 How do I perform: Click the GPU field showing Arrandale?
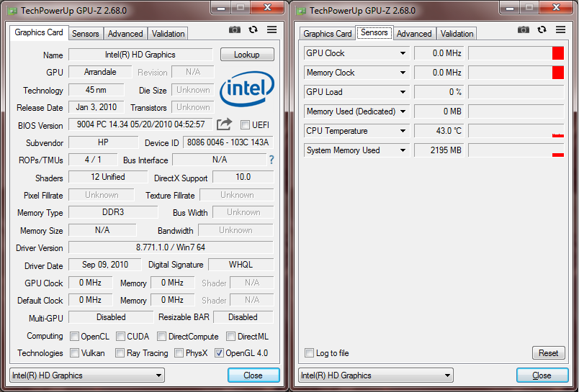(100, 72)
